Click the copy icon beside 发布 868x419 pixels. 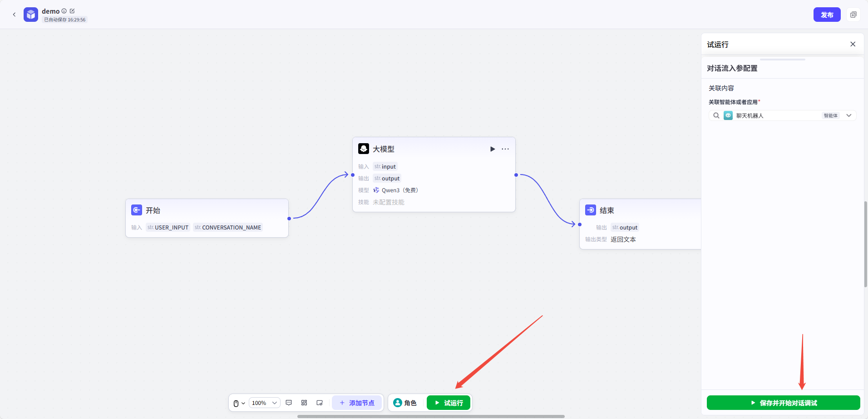click(x=853, y=15)
